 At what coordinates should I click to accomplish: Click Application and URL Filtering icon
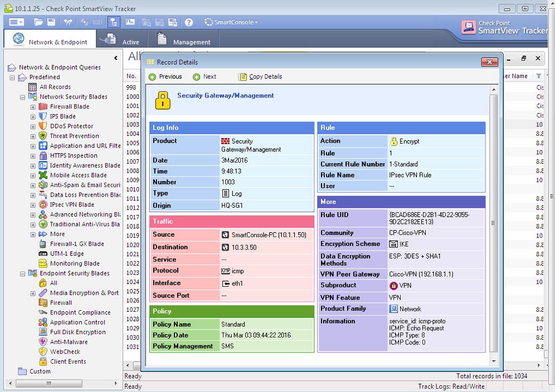pyautogui.click(x=43, y=146)
